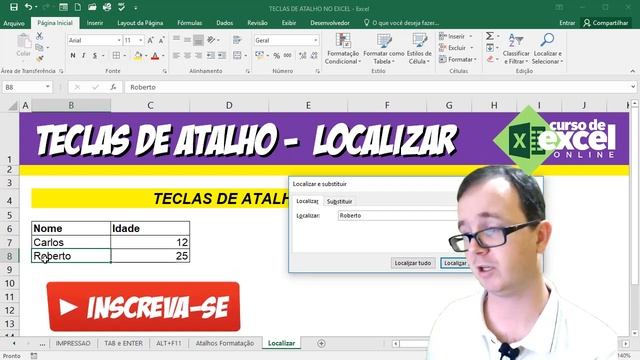Open the font color dropdown arrow

pos(163,56)
